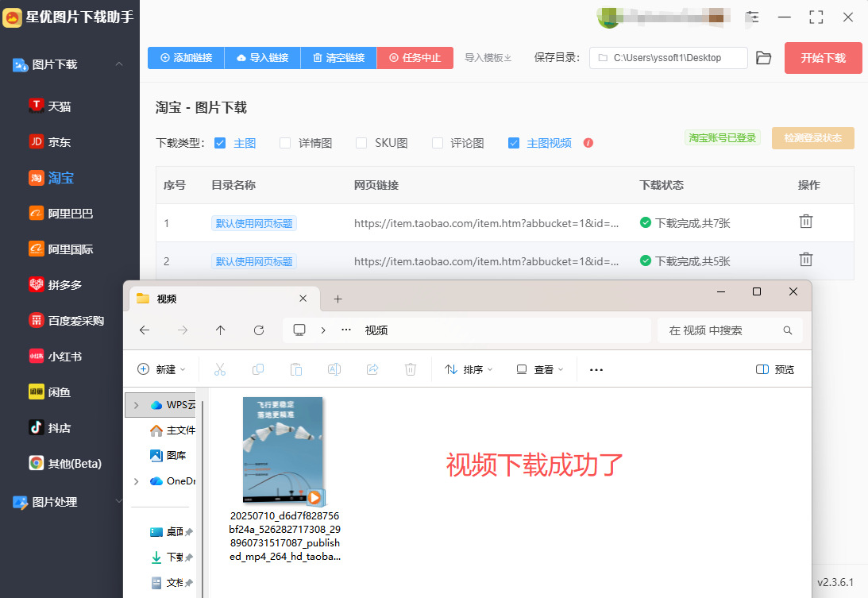The image size is (868, 598).
Task: Open 图库 in the navigation pane
Action: point(168,455)
